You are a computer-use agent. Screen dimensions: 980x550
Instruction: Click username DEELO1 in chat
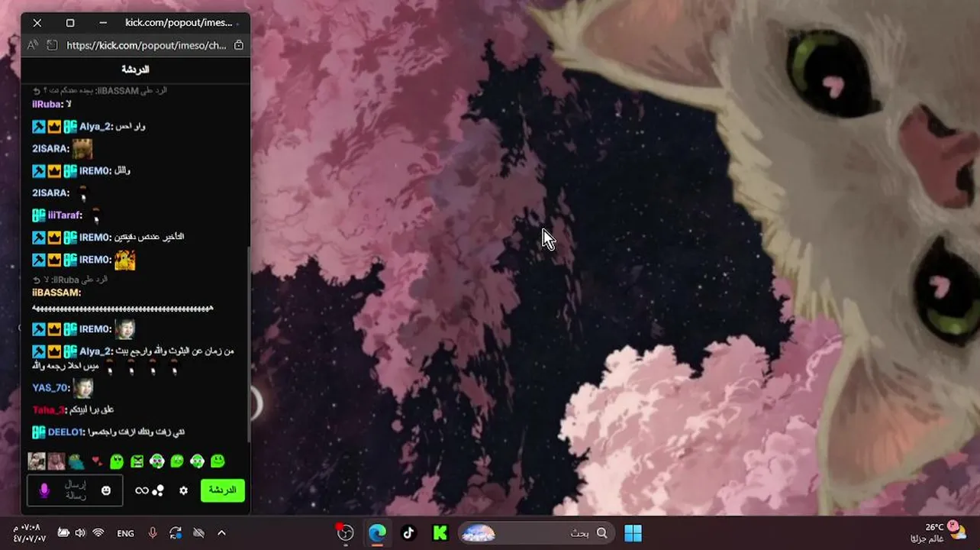(65, 432)
